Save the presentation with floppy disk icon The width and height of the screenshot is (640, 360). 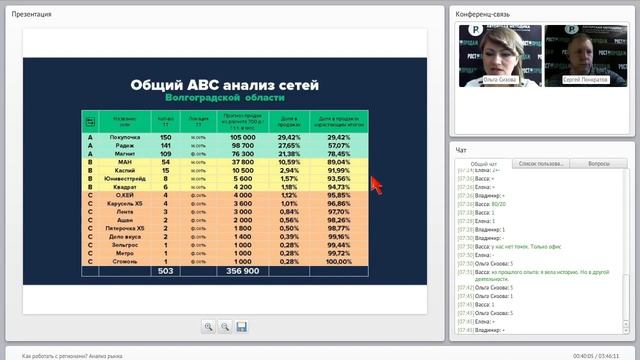click(x=242, y=327)
